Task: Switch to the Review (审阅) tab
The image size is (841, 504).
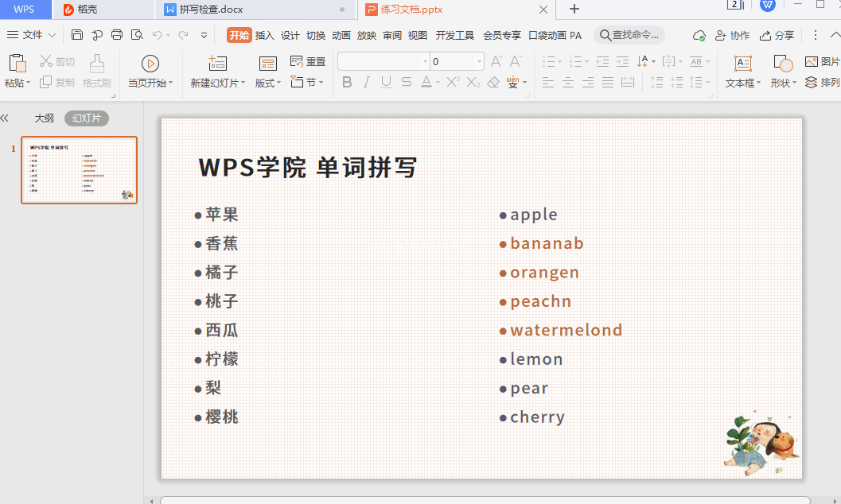Action: tap(392, 35)
